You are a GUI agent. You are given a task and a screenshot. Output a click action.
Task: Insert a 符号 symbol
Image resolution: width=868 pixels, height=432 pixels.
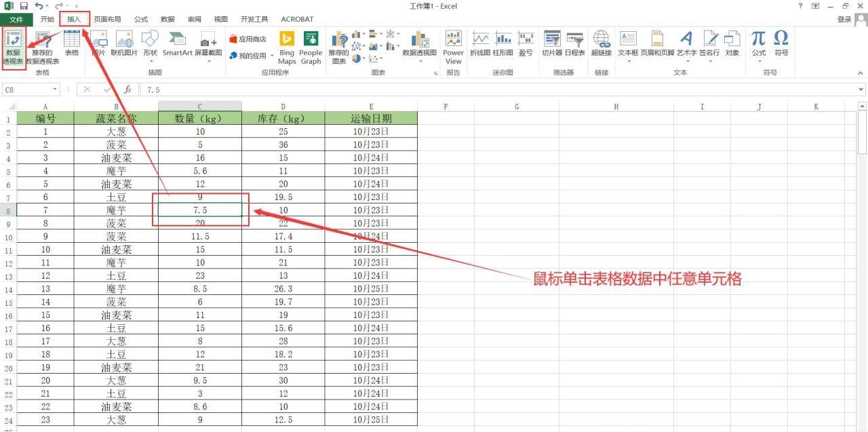click(x=781, y=44)
